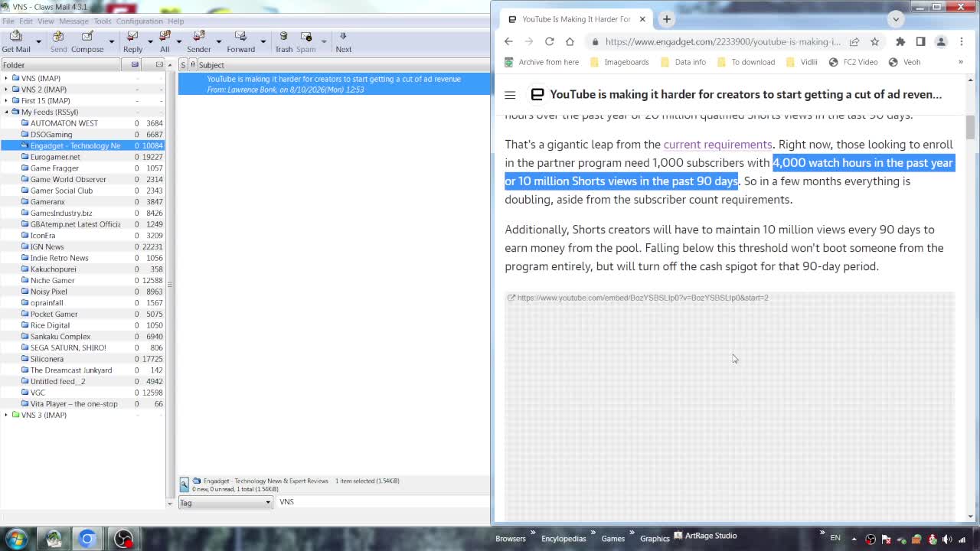The image size is (980, 551).
Task: Select the Noisy Pixel feed folder
Action: coord(49,292)
